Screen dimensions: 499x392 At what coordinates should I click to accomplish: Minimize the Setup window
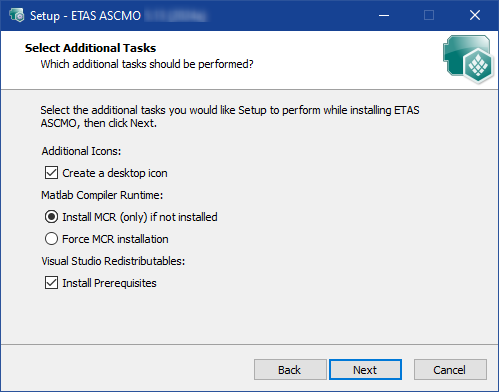coord(384,15)
